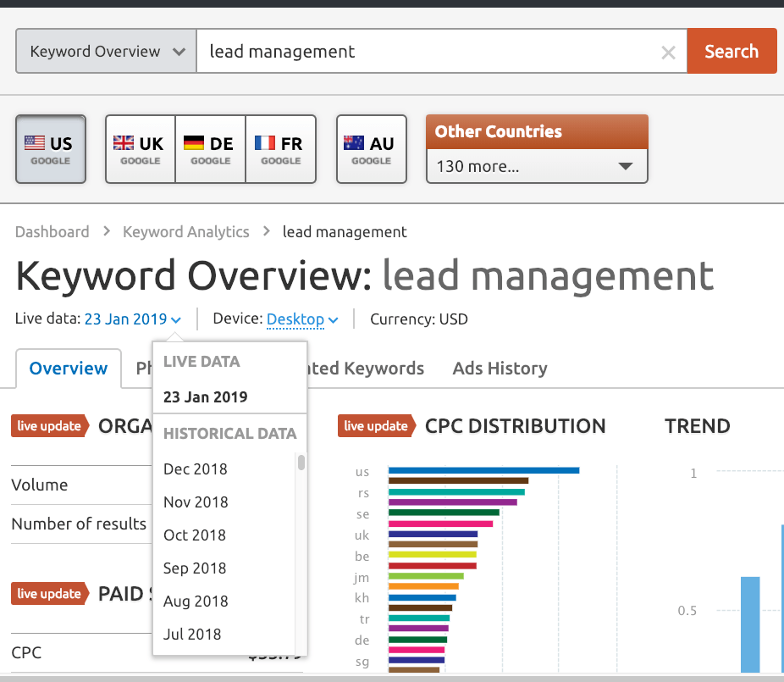The width and height of the screenshot is (784, 682).
Task: Clear the search field with X icon
Action: 668,52
